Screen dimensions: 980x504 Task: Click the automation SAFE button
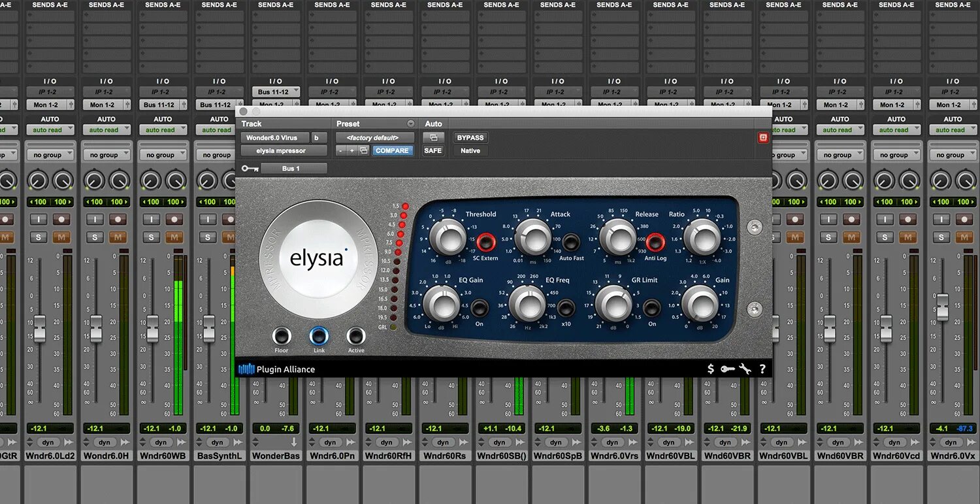pos(433,150)
